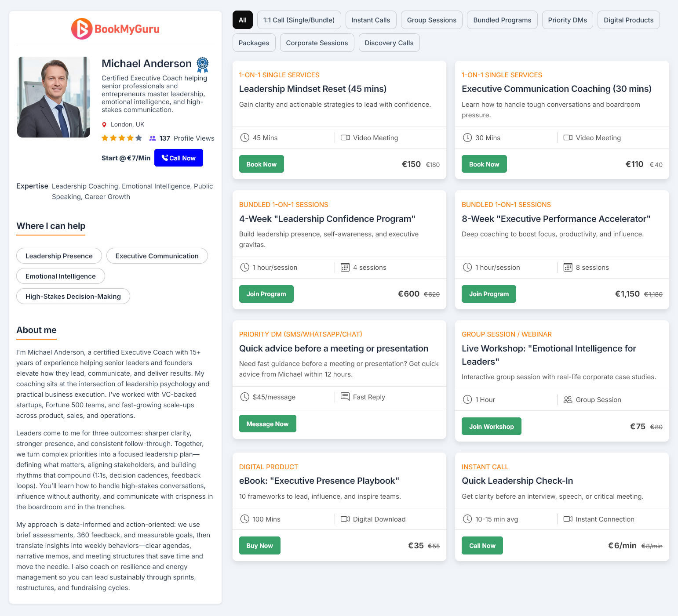Click the calendar icon beside 4 sessions
This screenshot has width=678, height=616.
point(345,268)
